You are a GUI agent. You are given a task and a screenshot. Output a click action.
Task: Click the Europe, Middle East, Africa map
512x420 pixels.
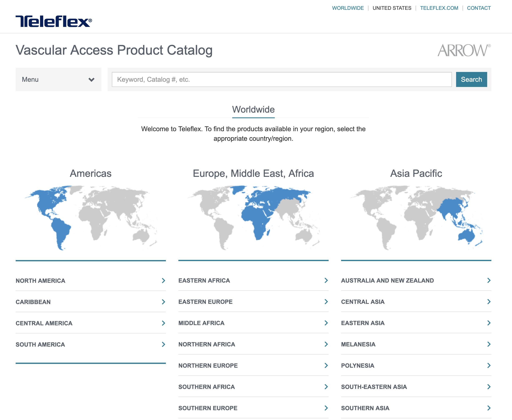tap(253, 218)
